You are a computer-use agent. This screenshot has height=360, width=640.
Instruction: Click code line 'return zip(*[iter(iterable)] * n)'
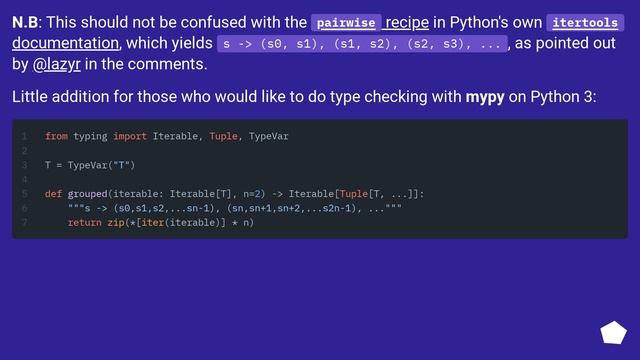tap(161, 223)
